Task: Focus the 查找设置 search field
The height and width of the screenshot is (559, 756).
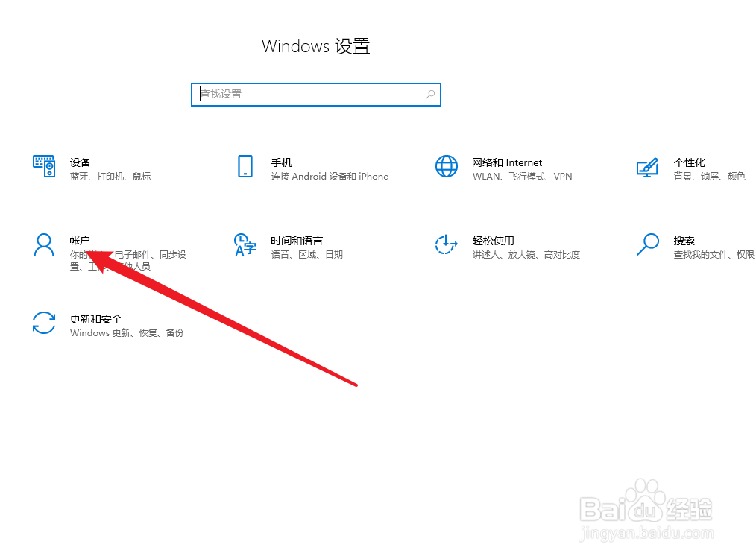Action: coord(316,95)
